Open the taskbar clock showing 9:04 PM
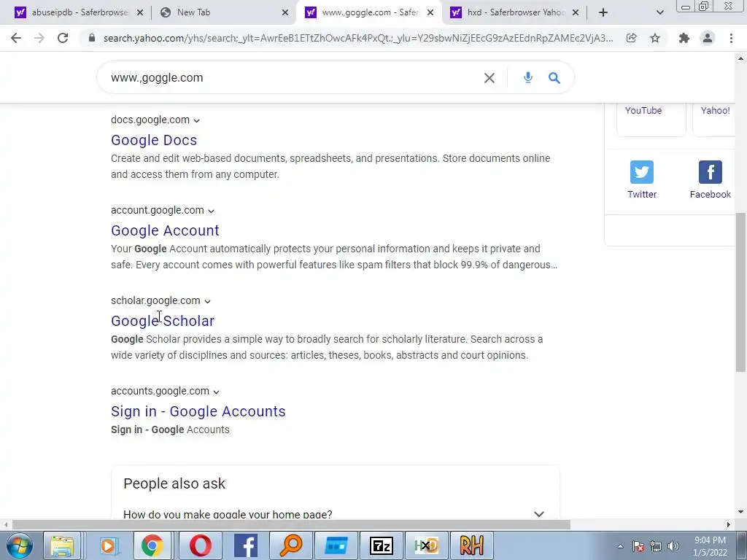 [x=710, y=546]
